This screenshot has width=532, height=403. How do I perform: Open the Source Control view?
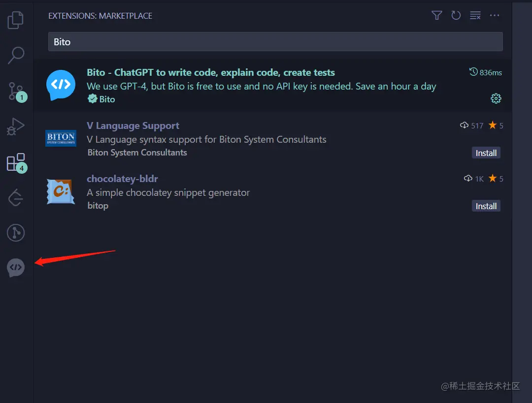[x=16, y=91]
